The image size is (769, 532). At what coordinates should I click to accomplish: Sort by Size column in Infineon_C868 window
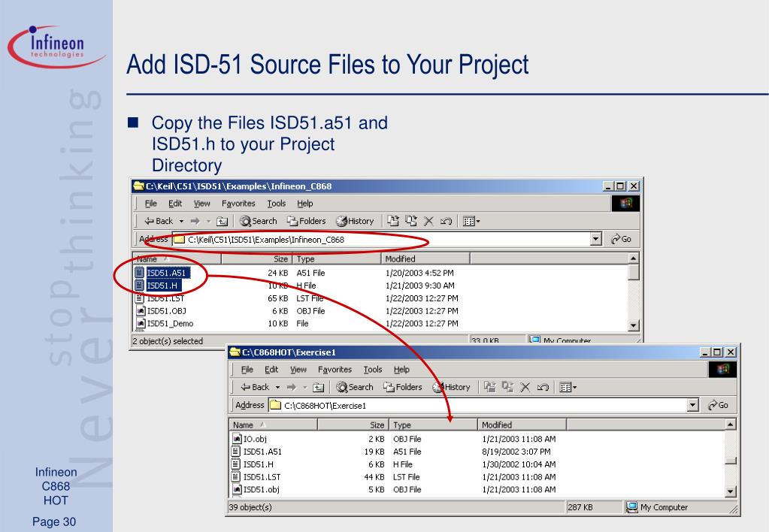tap(256, 259)
